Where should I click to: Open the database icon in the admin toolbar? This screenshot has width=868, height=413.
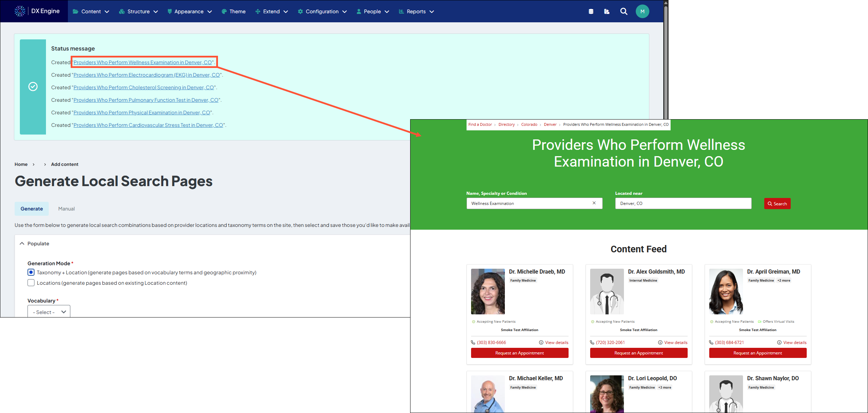591,11
